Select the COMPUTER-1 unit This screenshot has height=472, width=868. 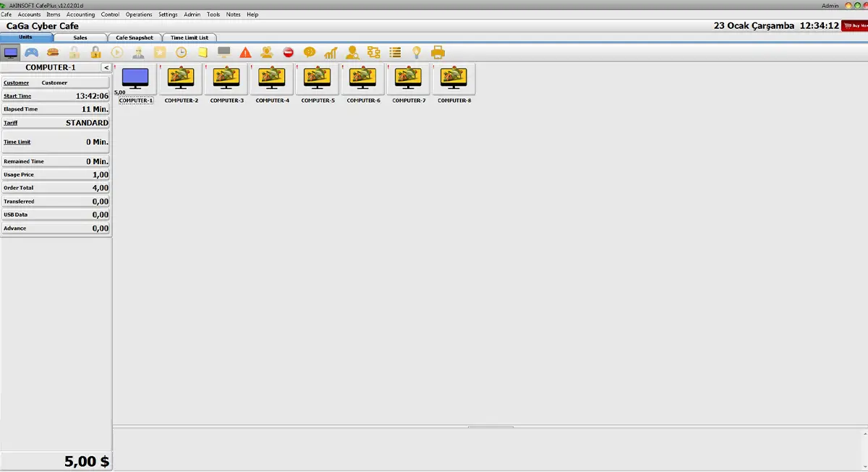135,83
